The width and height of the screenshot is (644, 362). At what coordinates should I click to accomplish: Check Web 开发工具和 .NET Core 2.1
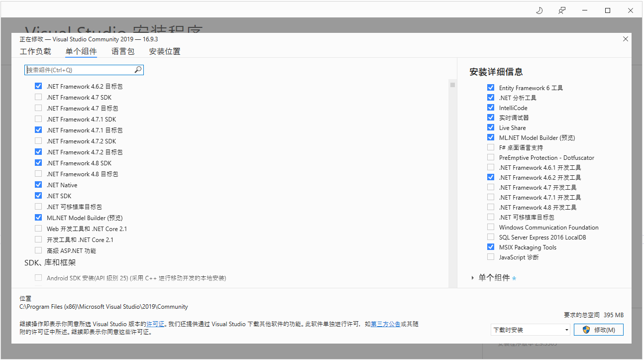click(38, 229)
